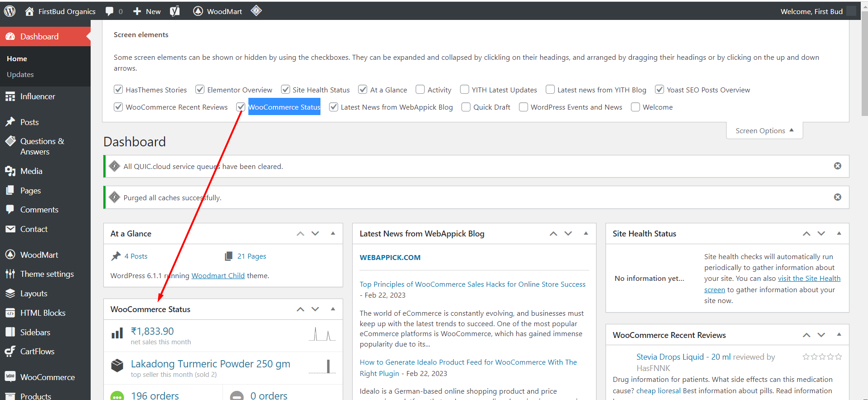Collapse the WooCommerce Status panel triangle
This screenshot has height=400, width=868.
coord(333,309)
